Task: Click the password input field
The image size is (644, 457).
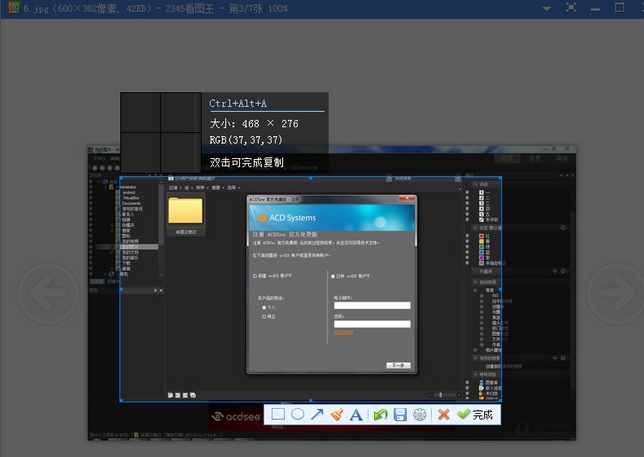Action: tap(372, 324)
